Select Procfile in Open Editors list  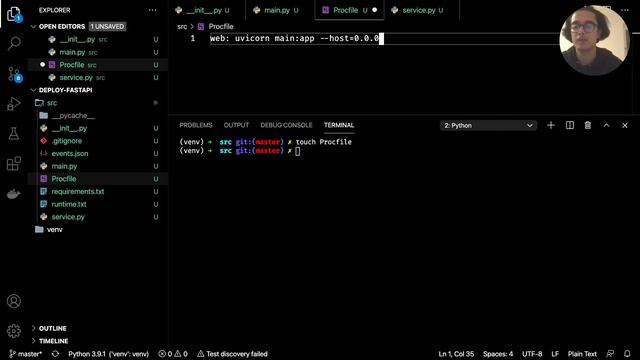point(98,65)
